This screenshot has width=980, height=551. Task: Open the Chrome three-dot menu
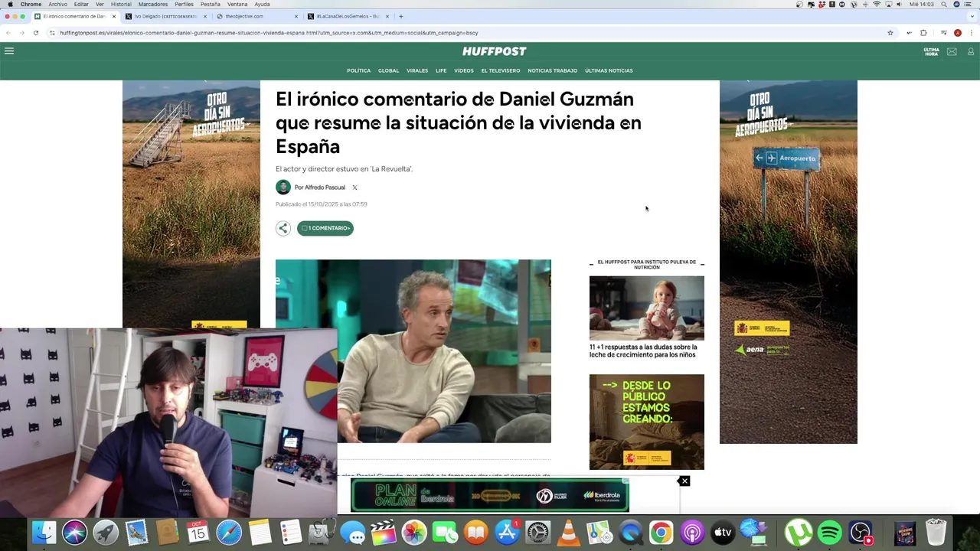(971, 33)
